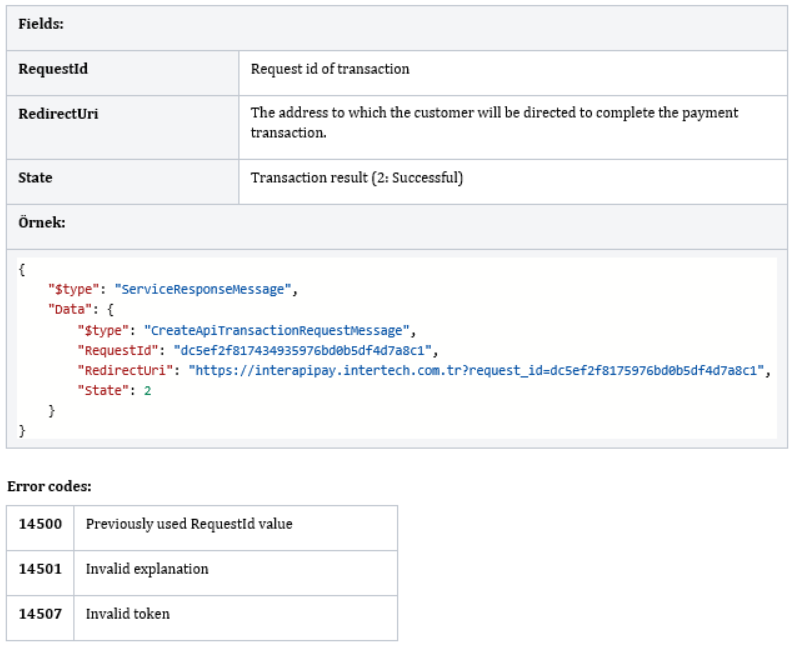Click the RedirectUri description about payment address
This screenshot has height=649, width=798.
point(494,122)
